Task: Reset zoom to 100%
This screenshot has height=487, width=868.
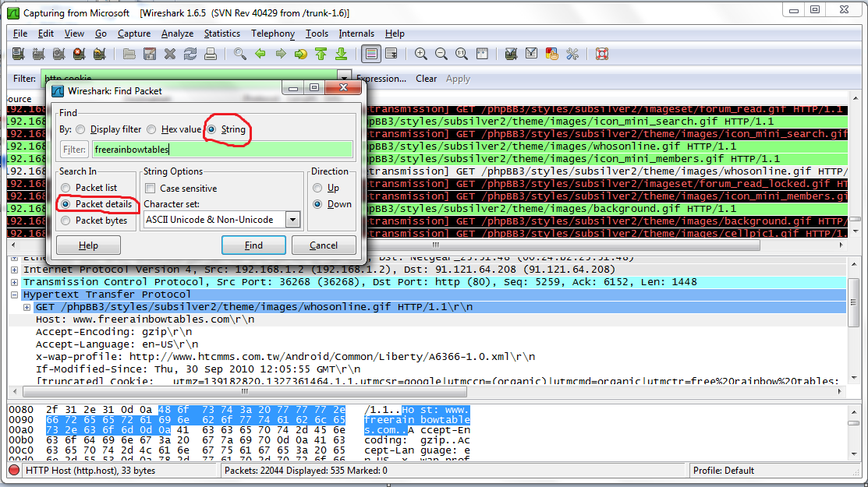Action: tap(461, 54)
